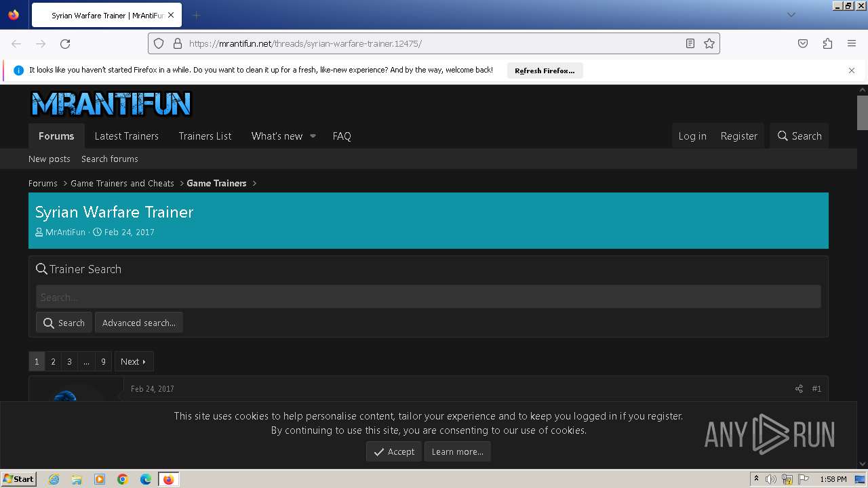Screen dimensions: 868x488
Task: Open the FAQ nav item
Action: pyautogui.click(x=342, y=136)
